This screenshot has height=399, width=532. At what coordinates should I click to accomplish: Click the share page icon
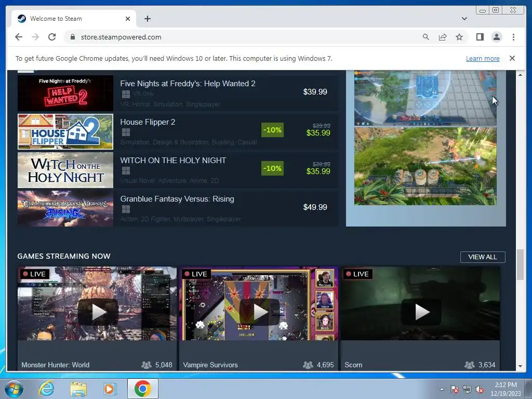pyautogui.click(x=443, y=37)
